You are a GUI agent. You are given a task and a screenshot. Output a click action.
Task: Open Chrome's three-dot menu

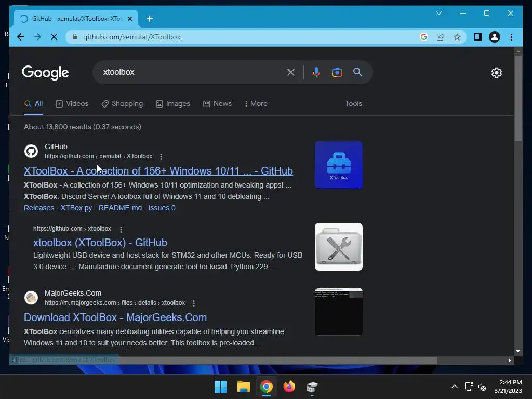[x=511, y=37]
